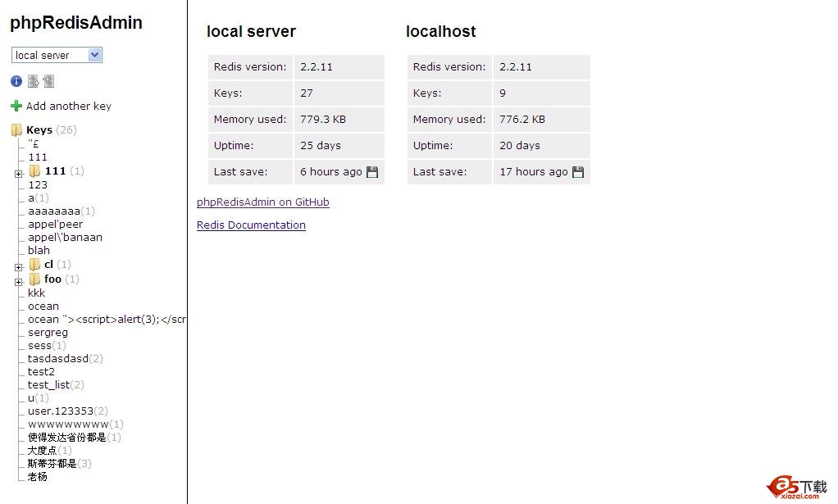Click the 17 hours ago last save text
The height and width of the screenshot is (504, 838).
(533, 171)
